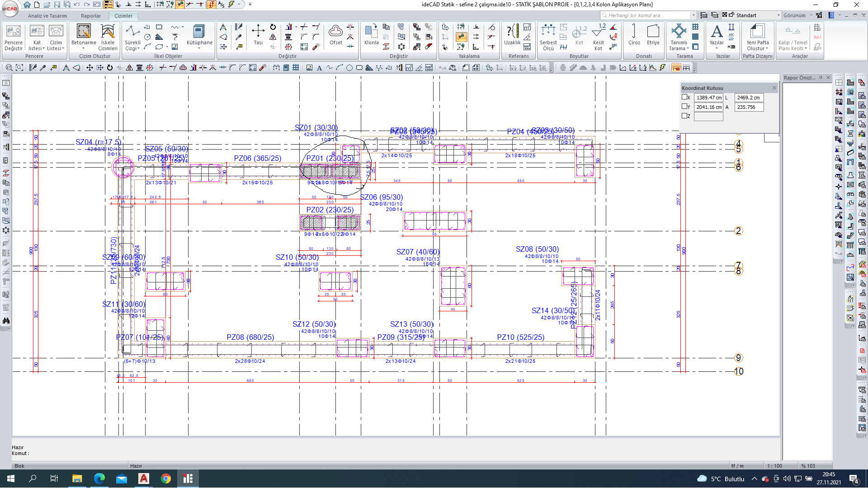This screenshot has height=488, width=868.
Task: Tick the X coordinate lock checkbox
Action: pyautogui.click(x=684, y=97)
